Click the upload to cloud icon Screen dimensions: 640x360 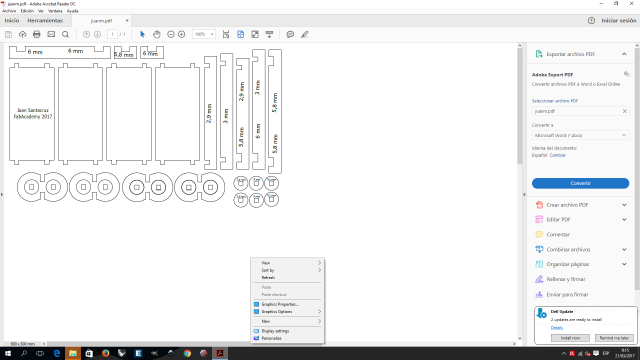click(x=22, y=35)
